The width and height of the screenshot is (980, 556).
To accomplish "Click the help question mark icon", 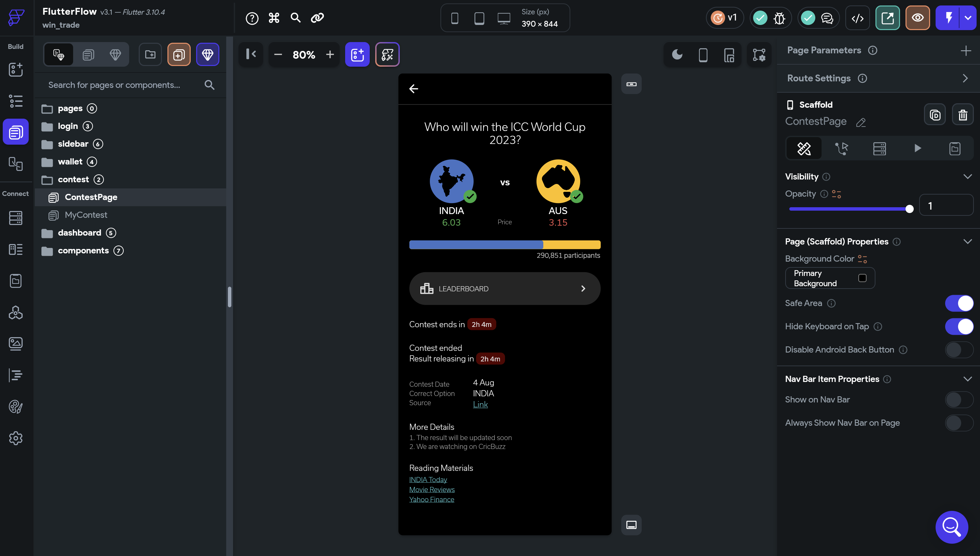I will coord(252,18).
